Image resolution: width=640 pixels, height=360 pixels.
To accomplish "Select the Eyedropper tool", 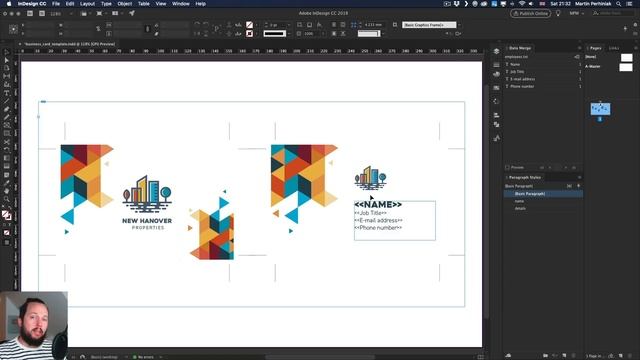I will point(7,183).
